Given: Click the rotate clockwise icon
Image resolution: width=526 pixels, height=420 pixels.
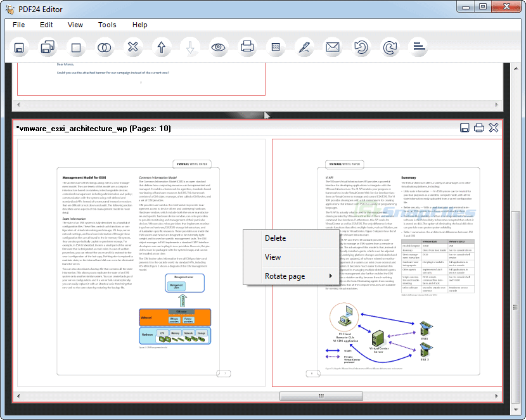Looking at the screenshot, I should pos(390,48).
